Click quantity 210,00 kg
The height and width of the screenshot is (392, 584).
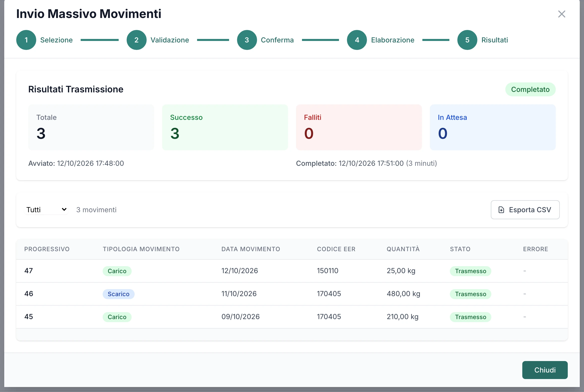[402, 317]
